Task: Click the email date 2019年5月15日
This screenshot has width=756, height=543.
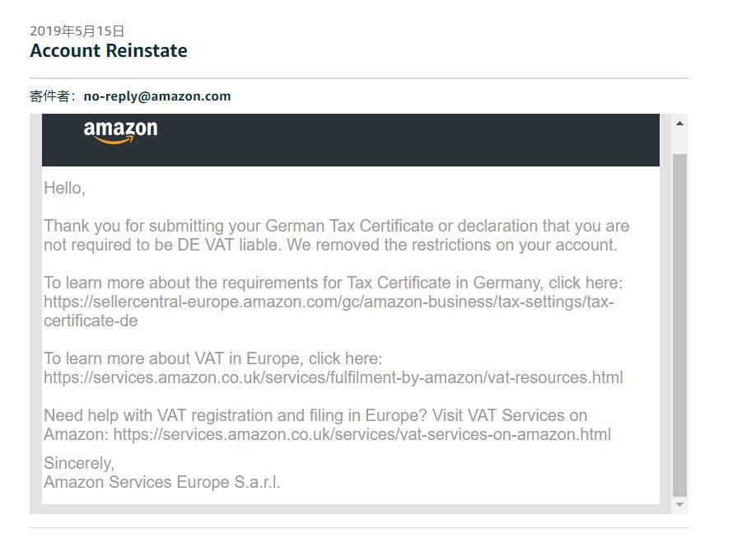Action: click(77, 31)
